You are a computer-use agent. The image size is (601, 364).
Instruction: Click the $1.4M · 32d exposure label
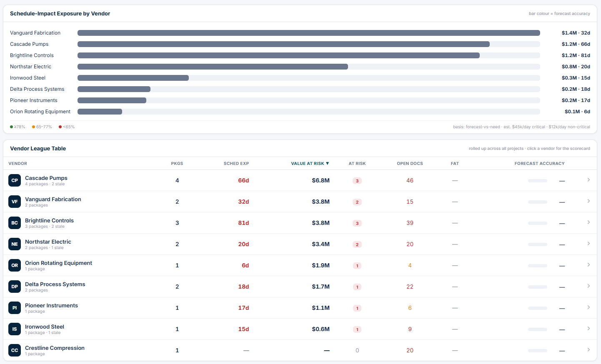point(576,33)
